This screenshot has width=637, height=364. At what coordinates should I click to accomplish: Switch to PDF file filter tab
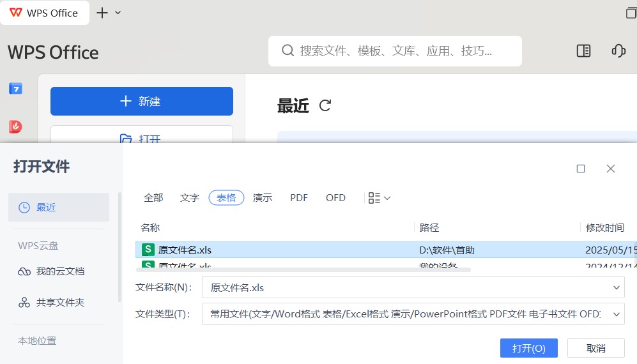299,198
